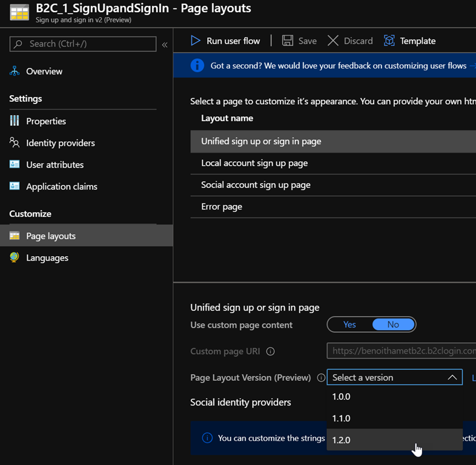This screenshot has width=476, height=465.
Task: Click the sidebar Search box
Action: 83,44
